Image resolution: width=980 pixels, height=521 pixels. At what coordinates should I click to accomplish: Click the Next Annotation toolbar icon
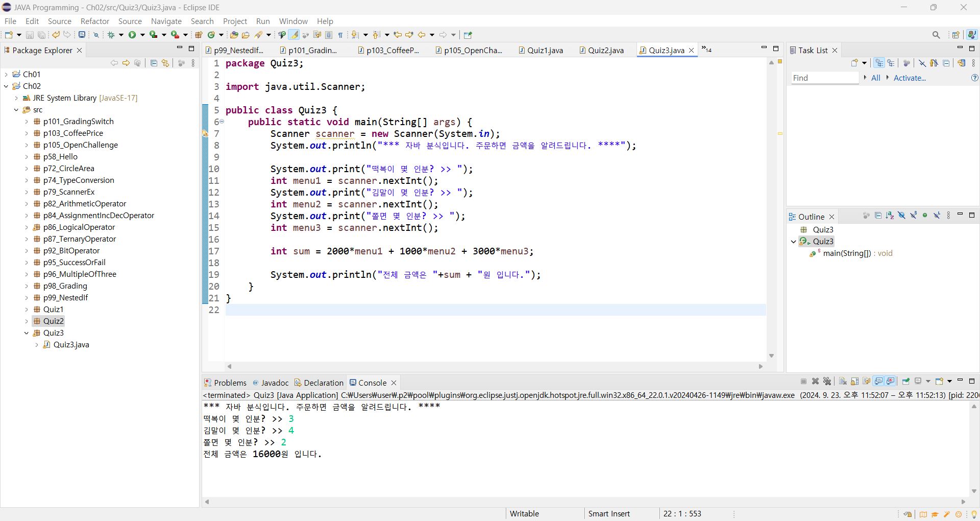[x=355, y=35]
